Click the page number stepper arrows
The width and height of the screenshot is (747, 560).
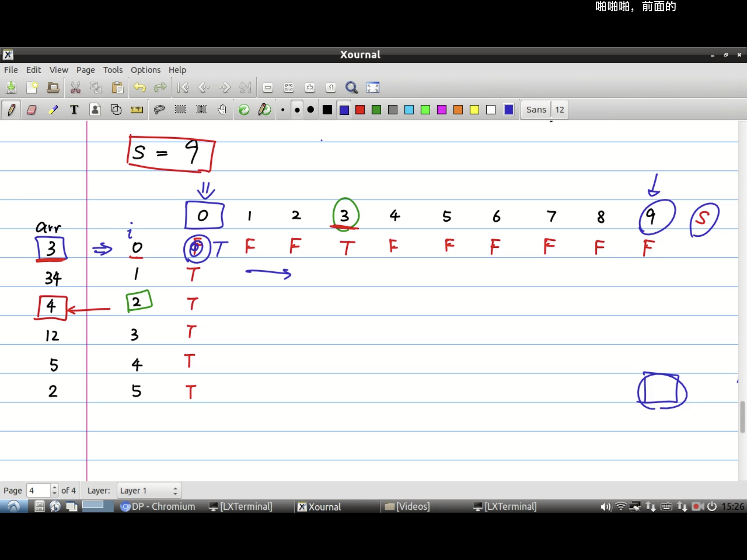pyautogui.click(x=54, y=491)
